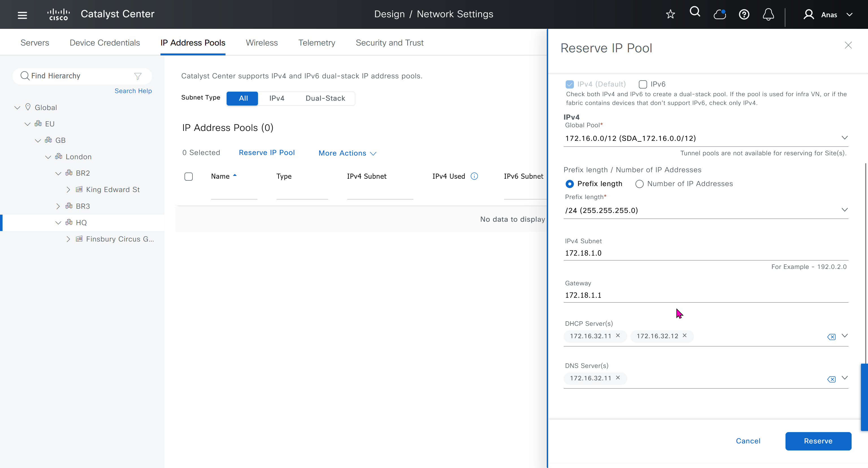868x468 pixels.
Task: Open the global search magnifier icon
Action: pyautogui.click(x=695, y=12)
